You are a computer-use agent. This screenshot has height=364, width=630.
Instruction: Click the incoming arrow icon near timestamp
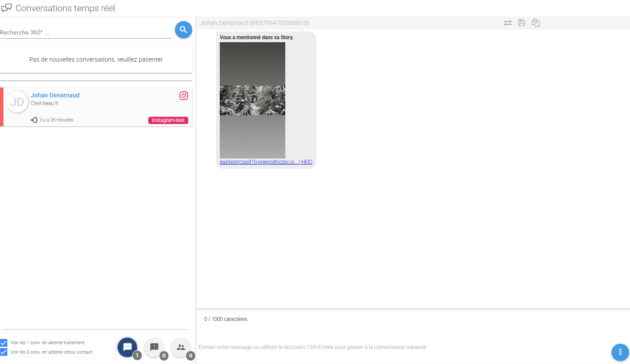pos(34,120)
